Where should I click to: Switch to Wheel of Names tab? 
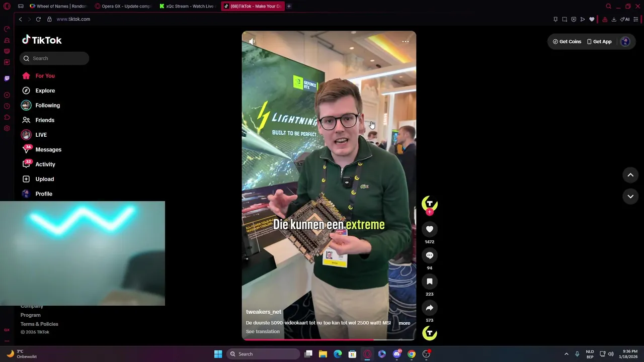point(58,6)
